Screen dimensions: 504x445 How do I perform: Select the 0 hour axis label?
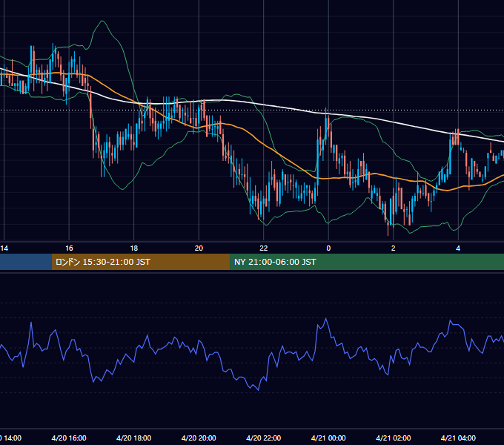[x=328, y=248]
